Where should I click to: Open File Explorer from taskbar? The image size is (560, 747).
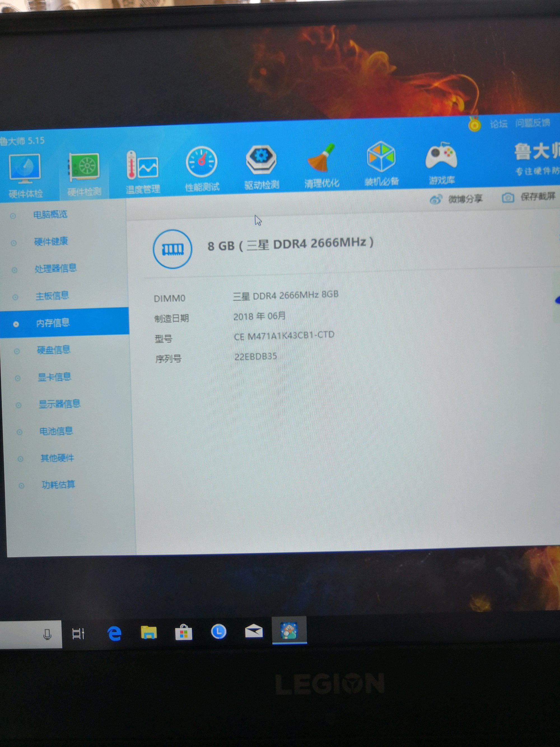(149, 632)
